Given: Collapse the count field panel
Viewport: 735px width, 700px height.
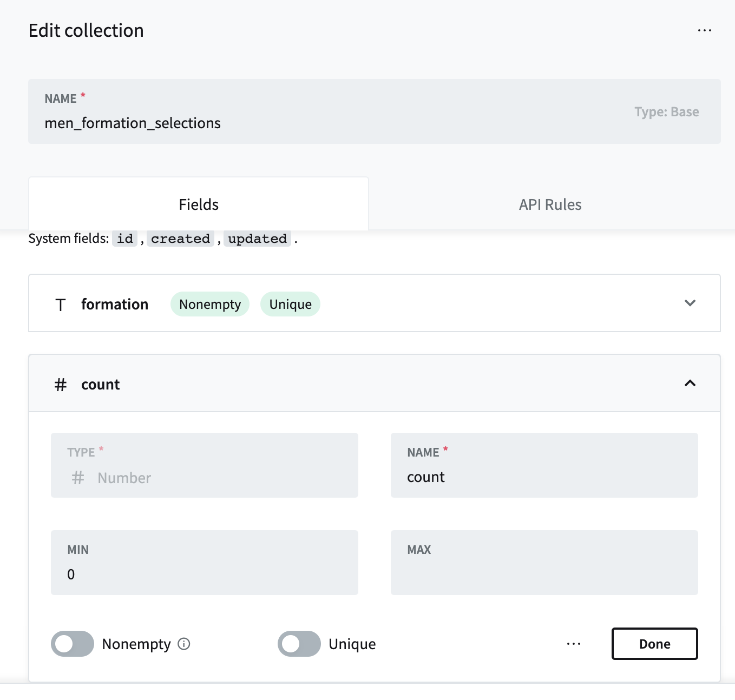Looking at the screenshot, I should point(690,383).
